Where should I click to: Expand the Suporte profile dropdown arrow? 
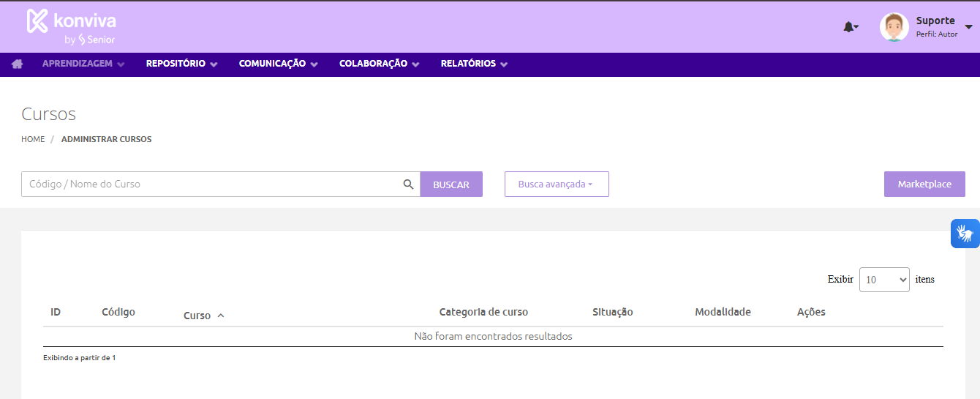click(x=968, y=27)
